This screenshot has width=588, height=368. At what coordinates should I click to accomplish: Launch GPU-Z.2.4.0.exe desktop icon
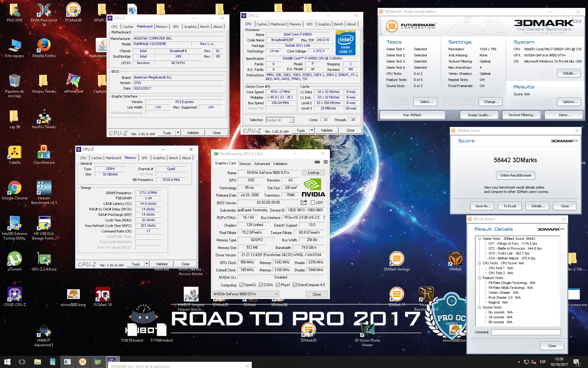tap(44, 261)
